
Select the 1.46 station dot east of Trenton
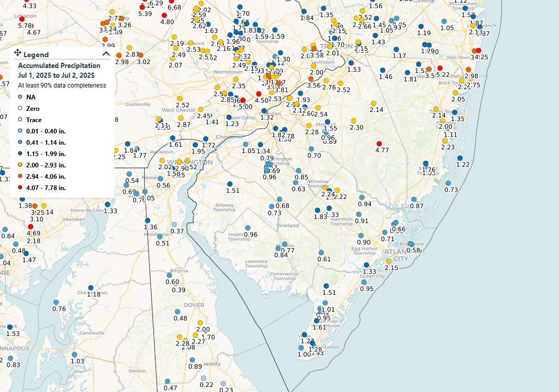pyautogui.click(x=383, y=70)
